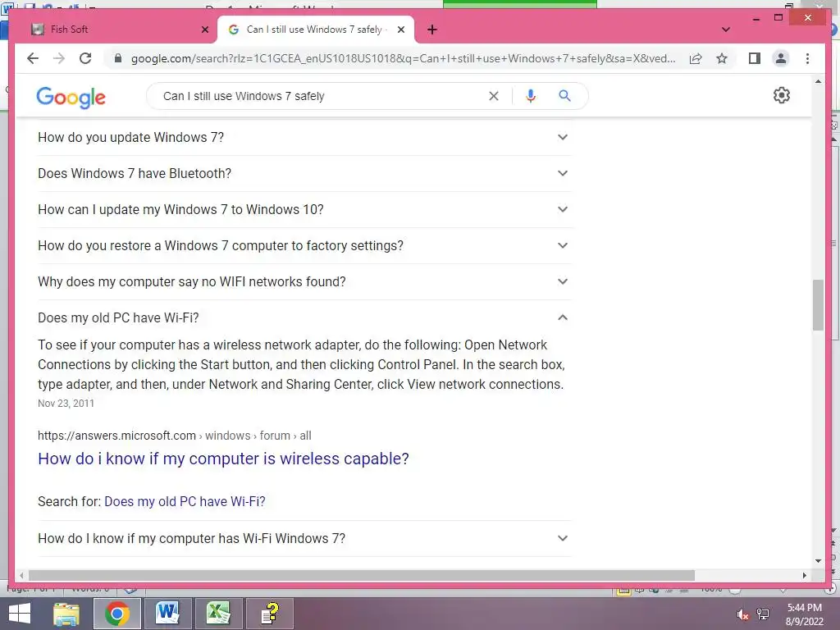Focus the Google search input field
Screen dimensions: 840x630
pos(322,96)
